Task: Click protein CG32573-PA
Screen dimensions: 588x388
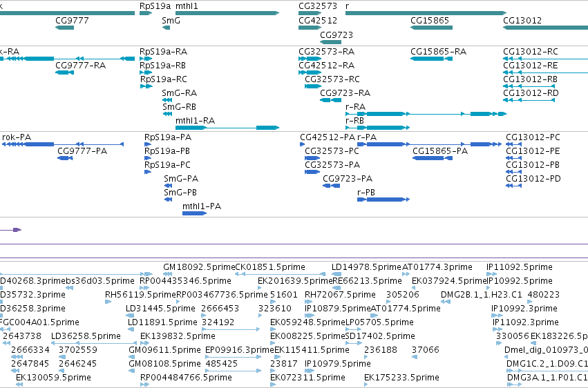Action: (312, 172)
